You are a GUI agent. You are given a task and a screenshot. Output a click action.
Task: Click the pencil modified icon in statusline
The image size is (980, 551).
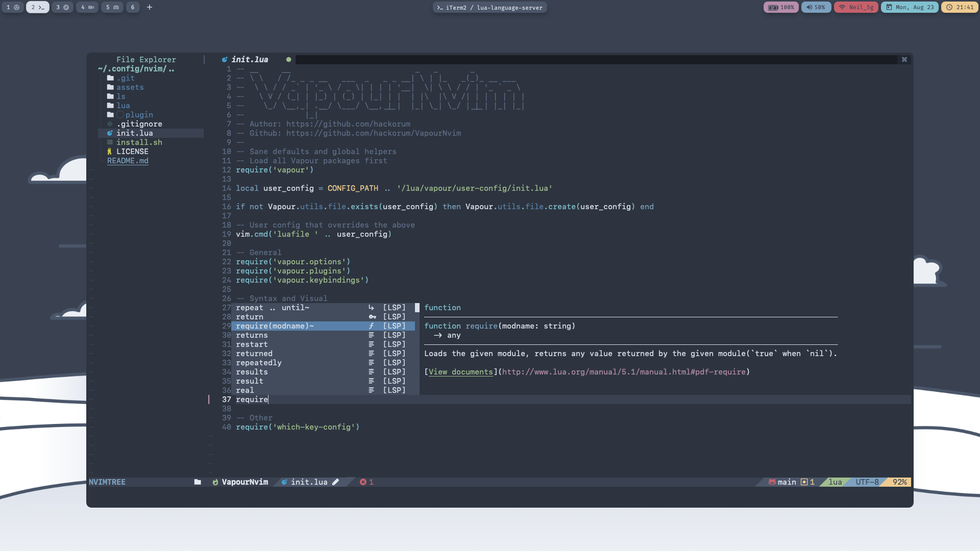coord(335,482)
